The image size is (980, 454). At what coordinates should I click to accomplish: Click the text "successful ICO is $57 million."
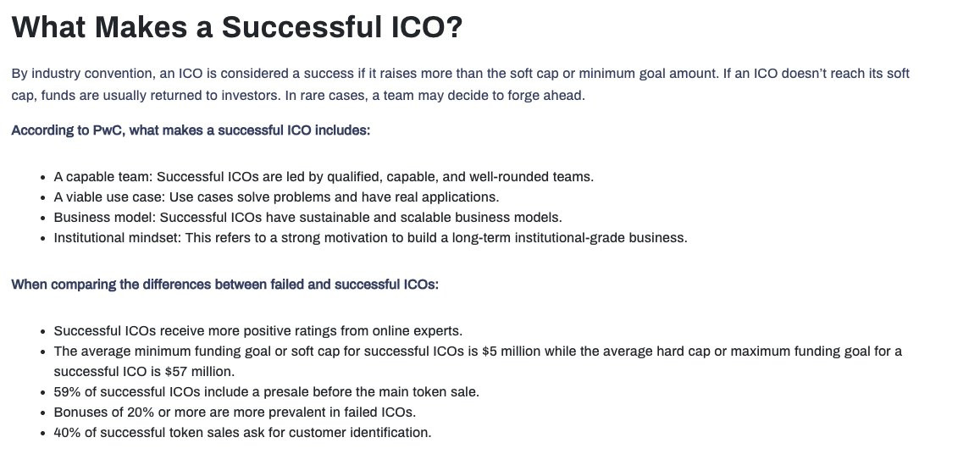coord(144,372)
